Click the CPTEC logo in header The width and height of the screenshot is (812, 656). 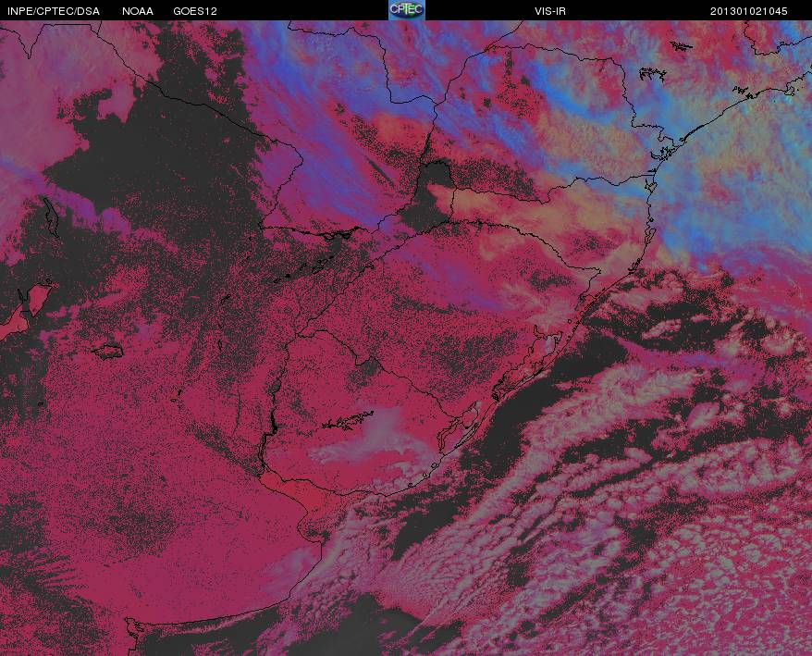point(407,10)
